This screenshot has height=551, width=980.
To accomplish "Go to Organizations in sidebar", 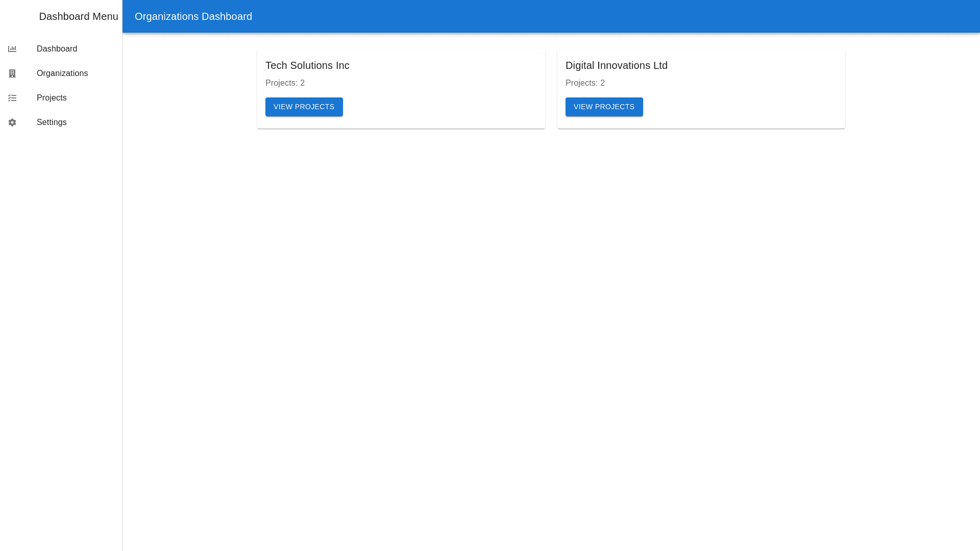I will pos(62,73).
